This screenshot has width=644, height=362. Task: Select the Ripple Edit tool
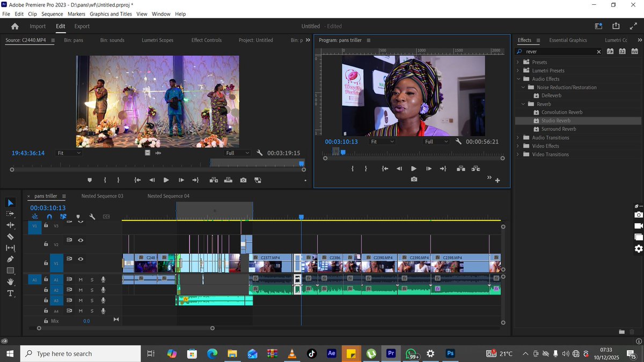11,225
